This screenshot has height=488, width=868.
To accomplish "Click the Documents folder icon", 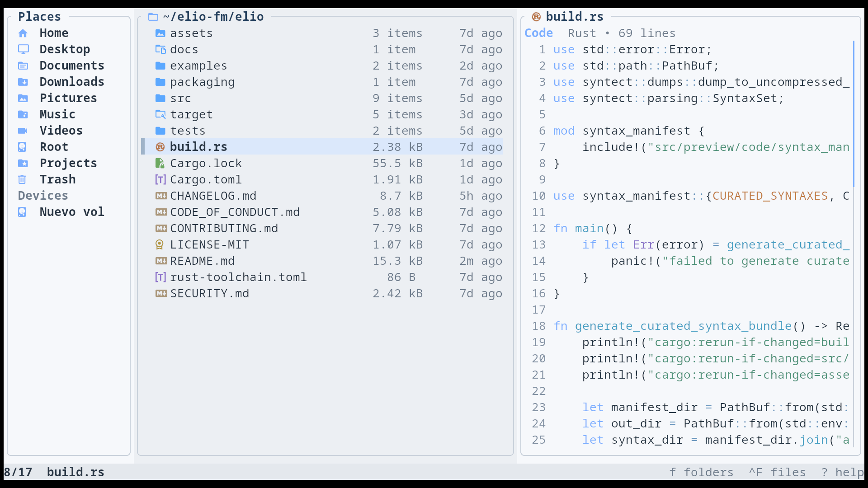I will 23,66.
